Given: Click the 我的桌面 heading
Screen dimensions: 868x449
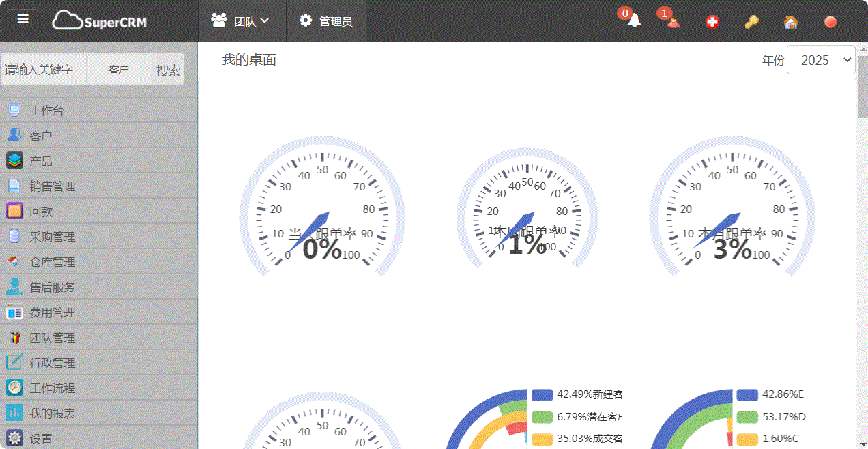Looking at the screenshot, I should 249,60.
